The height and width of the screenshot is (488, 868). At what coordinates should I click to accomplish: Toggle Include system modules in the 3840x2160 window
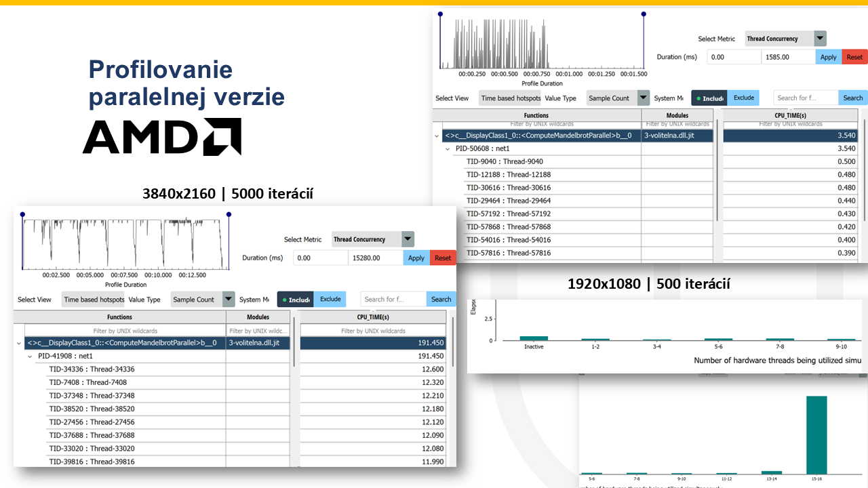[x=295, y=300]
